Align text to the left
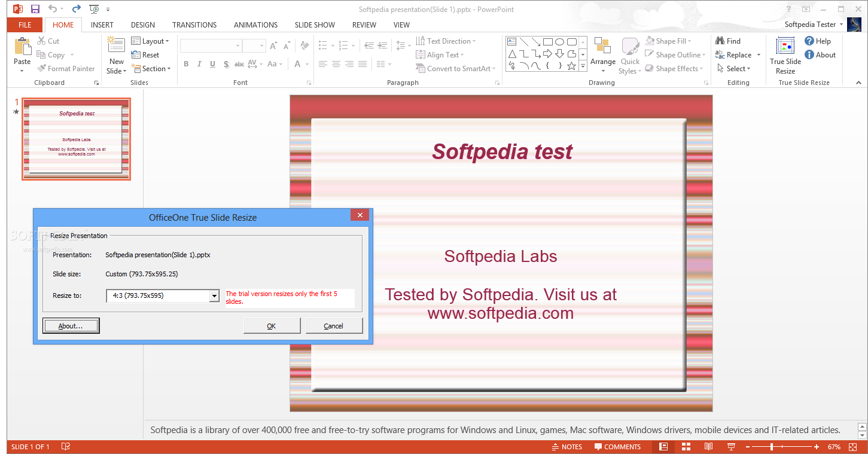 click(323, 64)
